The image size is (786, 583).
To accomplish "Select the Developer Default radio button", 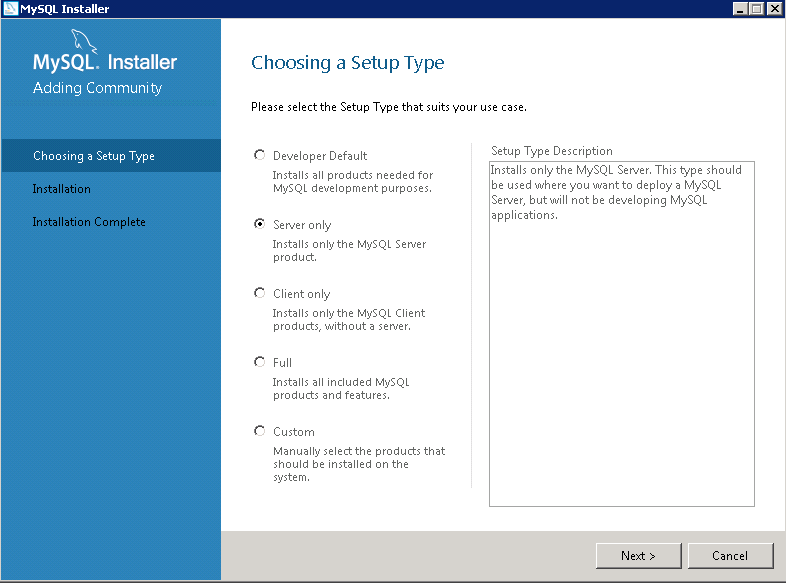I will 259,155.
